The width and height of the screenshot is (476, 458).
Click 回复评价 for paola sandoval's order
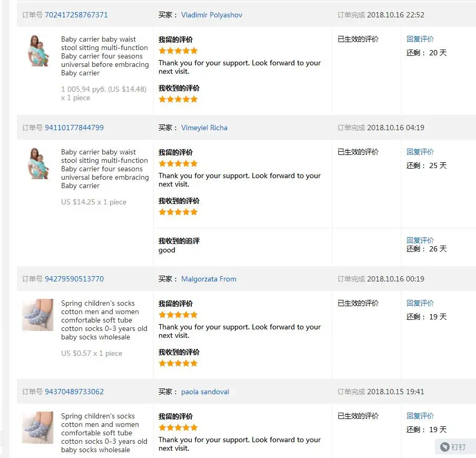pyautogui.click(x=420, y=416)
